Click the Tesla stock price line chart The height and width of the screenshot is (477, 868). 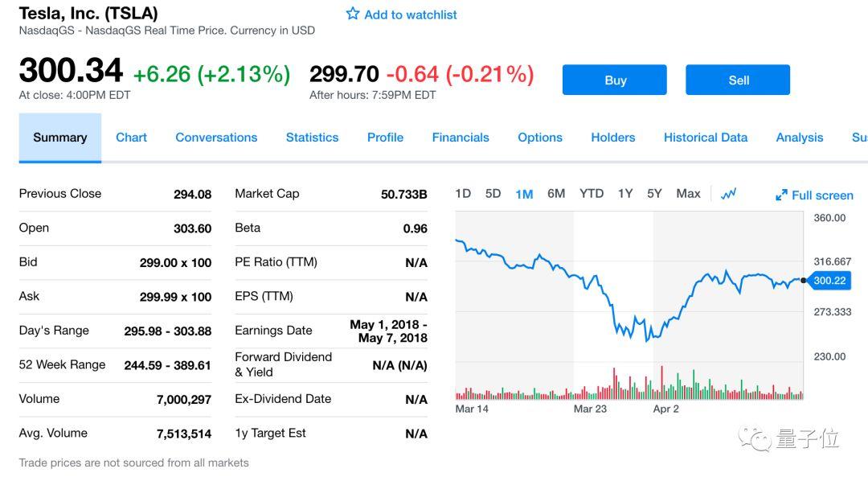[628, 298]
